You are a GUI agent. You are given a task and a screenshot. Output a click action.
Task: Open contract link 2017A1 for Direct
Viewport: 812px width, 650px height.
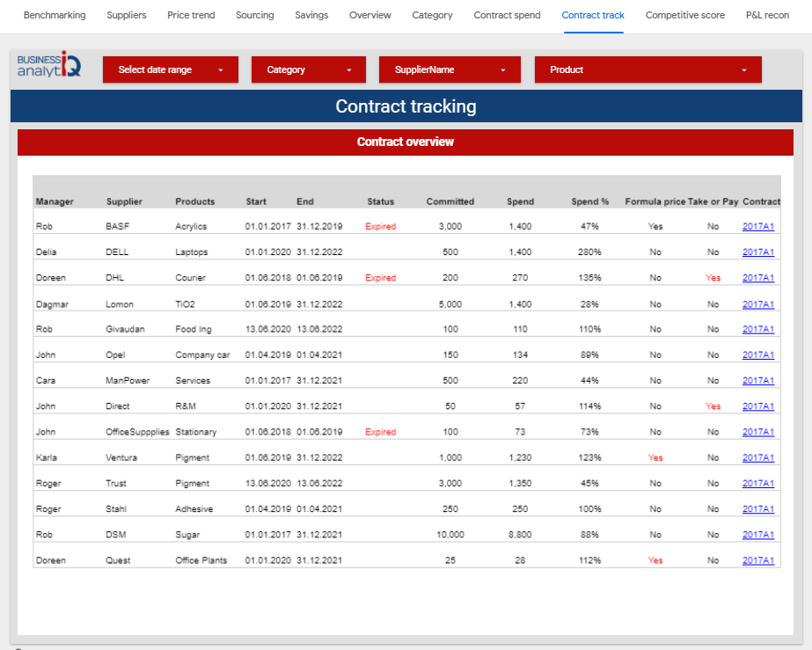pyautogui.click(x=758, y=406)
